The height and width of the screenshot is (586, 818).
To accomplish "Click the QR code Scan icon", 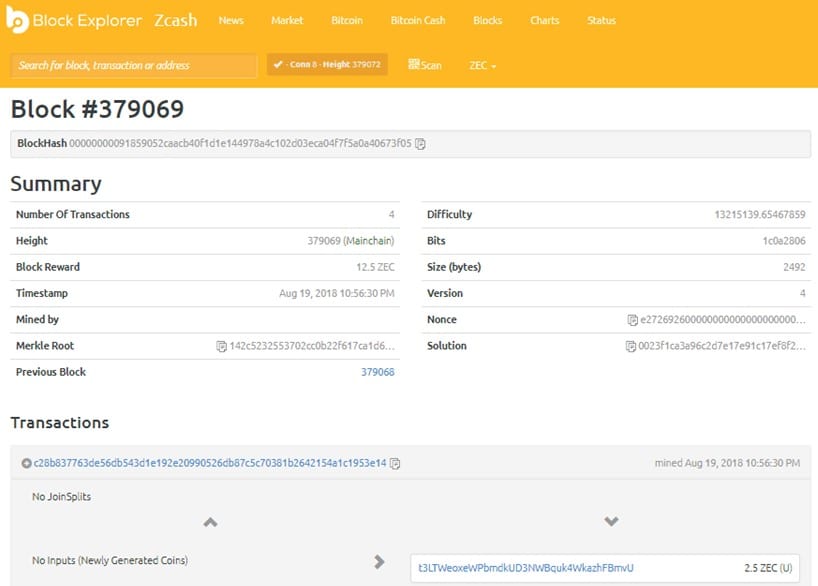I will (x=414, y=64).
